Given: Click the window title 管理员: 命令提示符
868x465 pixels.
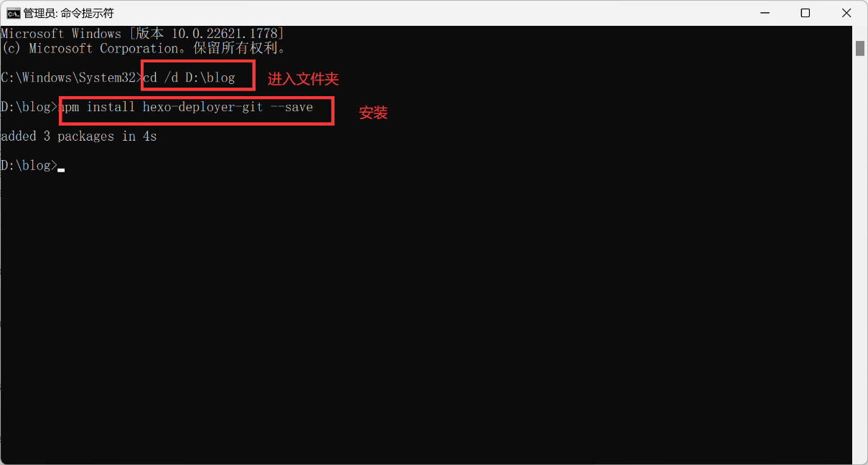Looking at the screenshot, I should tap(68, 13).
